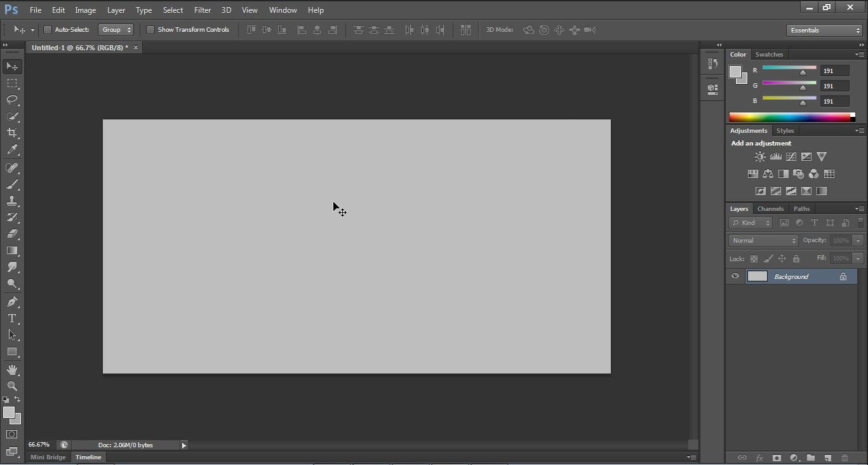Switch to the Channels tab

(x=771, y=208)
